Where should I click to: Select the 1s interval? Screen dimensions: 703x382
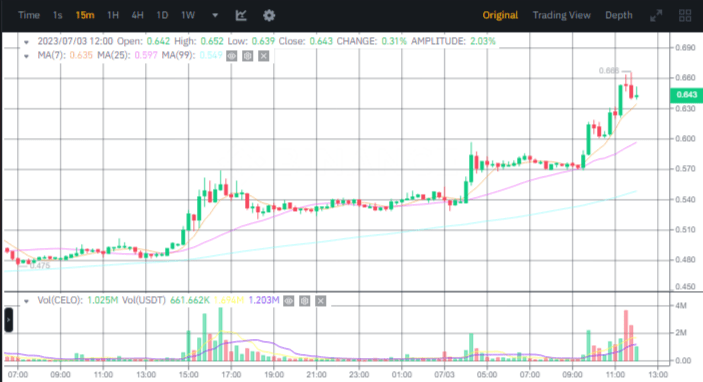[57, 15]
